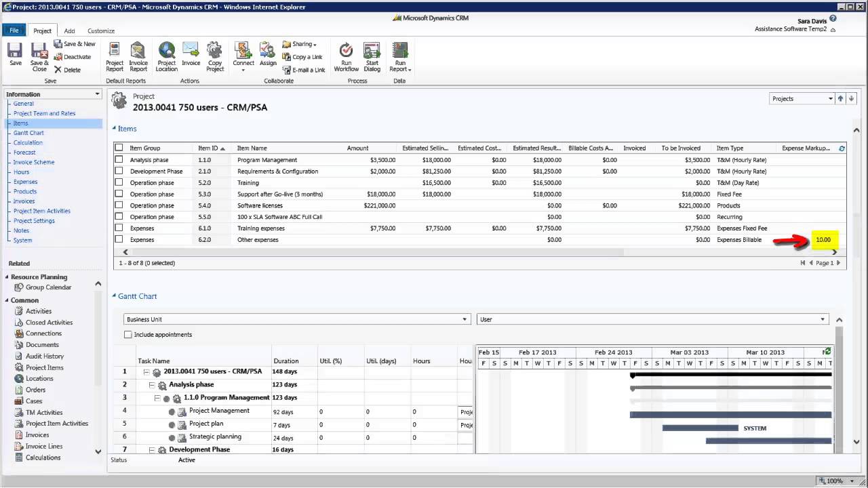
Task: Click Run Workflow icon
Action: pos(346,57)
